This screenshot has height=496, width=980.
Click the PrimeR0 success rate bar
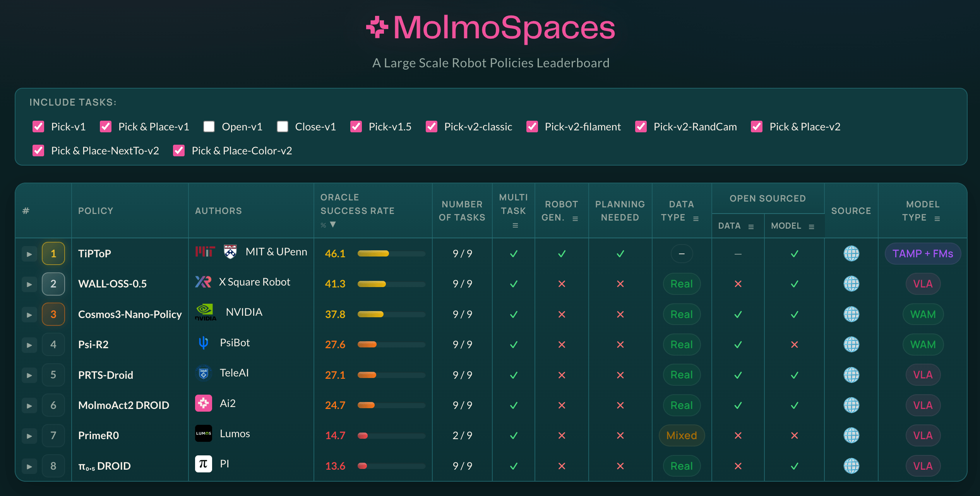(391, 435)
